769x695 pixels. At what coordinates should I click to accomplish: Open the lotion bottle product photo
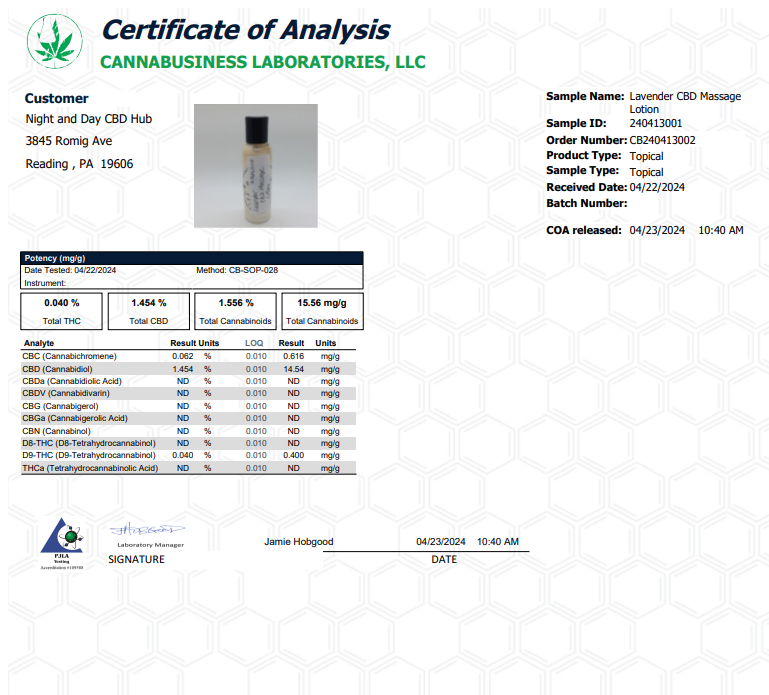coord(255,166)
